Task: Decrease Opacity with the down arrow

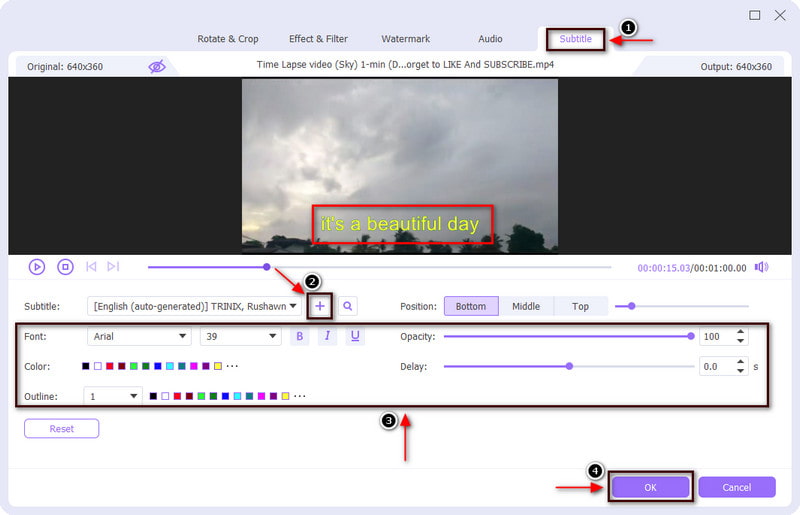Action: pyautogui.click(x=740, y=340)
